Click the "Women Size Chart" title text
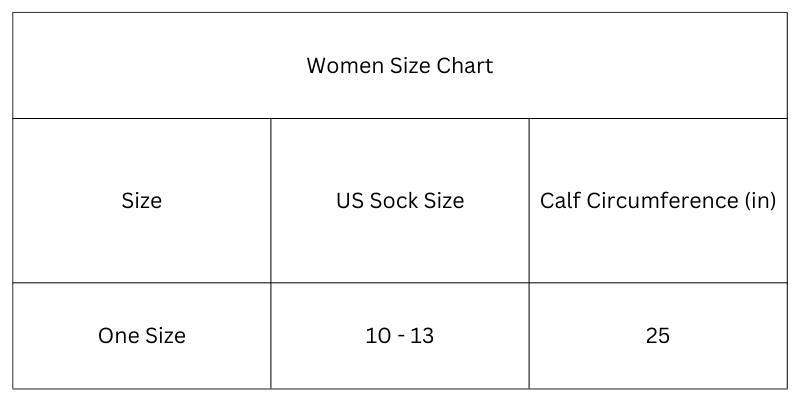This screenshot has width=800, height=400. pyautogui.click(x=399, y=66)
